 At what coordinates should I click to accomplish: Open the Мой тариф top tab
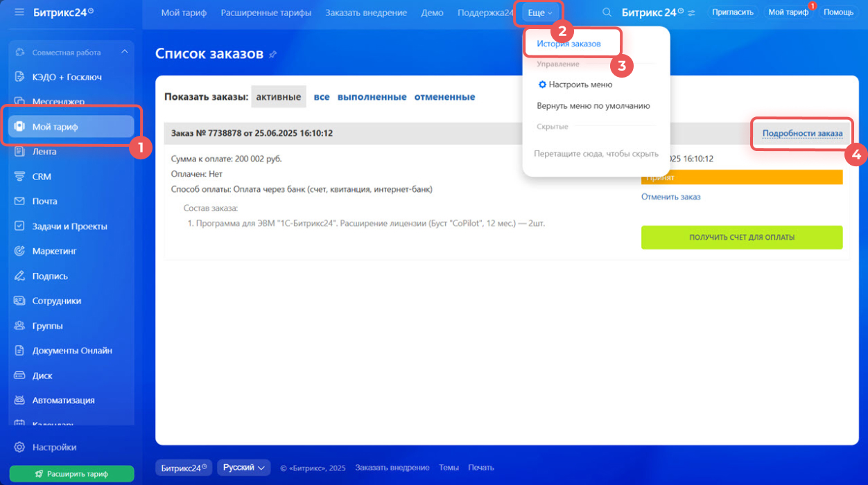(184, 12)
